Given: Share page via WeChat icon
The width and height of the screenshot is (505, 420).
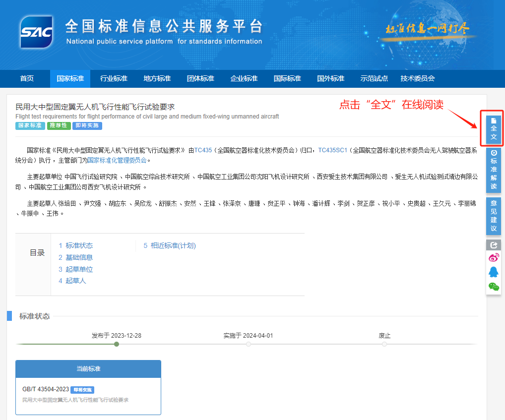Looking at the screenshot, I should point(493,286).
